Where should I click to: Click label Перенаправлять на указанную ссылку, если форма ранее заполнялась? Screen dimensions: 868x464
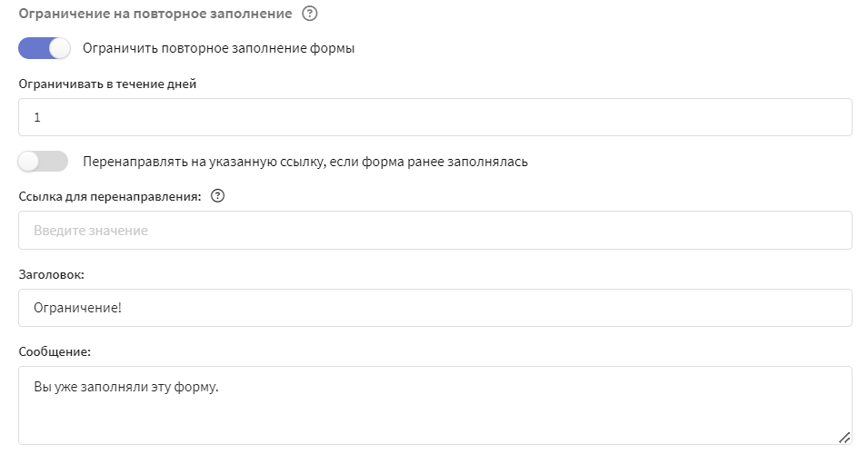[x=305, y=162]
